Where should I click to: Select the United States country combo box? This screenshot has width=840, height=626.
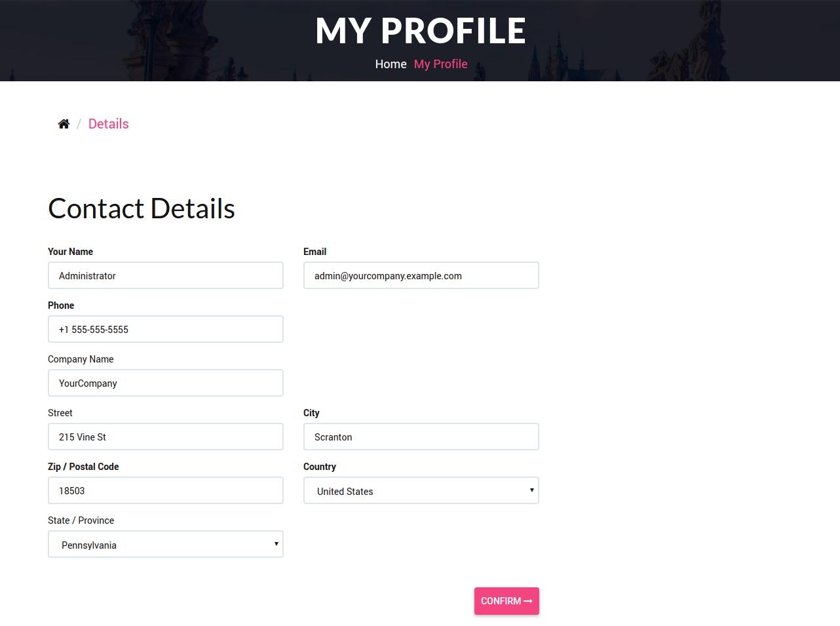(x=421, y=490)
